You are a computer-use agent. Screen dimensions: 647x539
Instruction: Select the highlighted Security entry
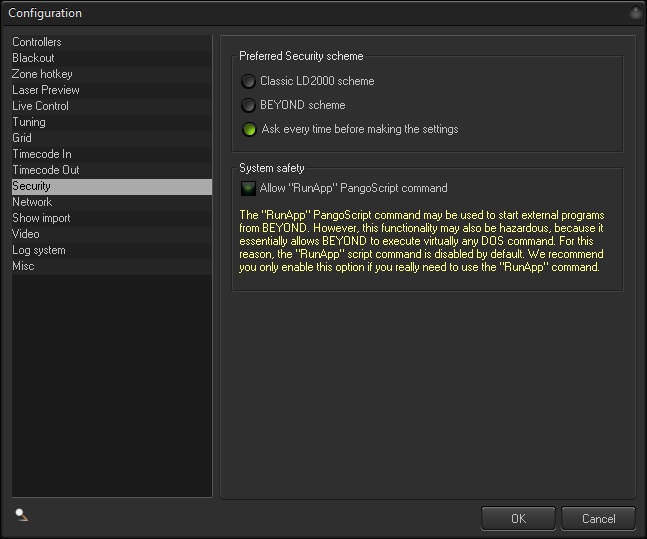[112, 187]
